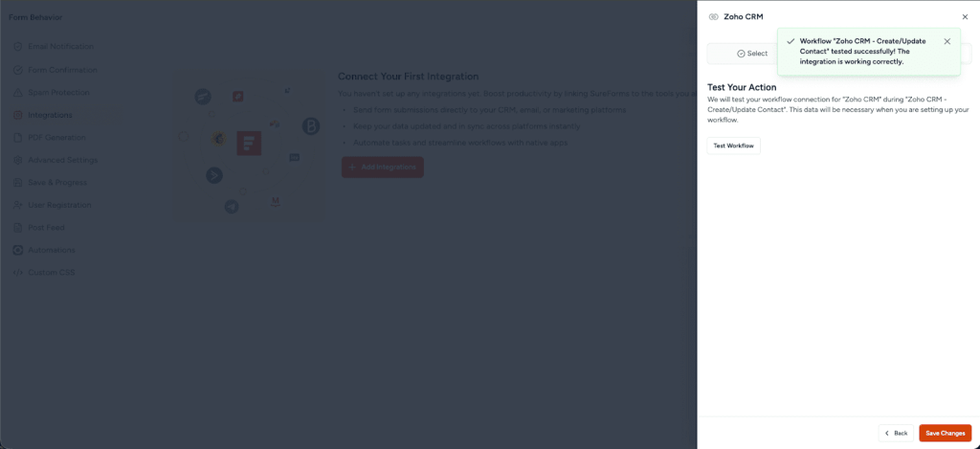This screenshot has height=449, width=980.
Task: Click the Integrations sidebar icon
Action: coord(18,115)
